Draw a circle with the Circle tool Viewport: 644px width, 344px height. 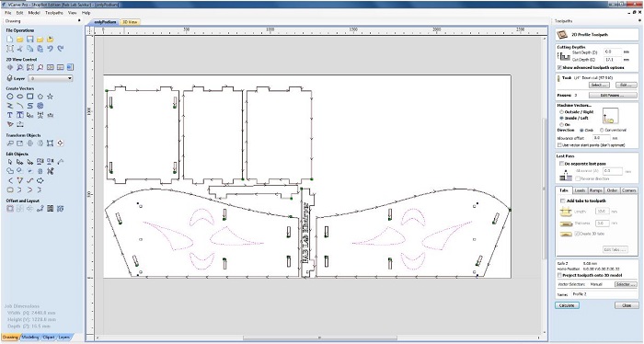[10, 97]
